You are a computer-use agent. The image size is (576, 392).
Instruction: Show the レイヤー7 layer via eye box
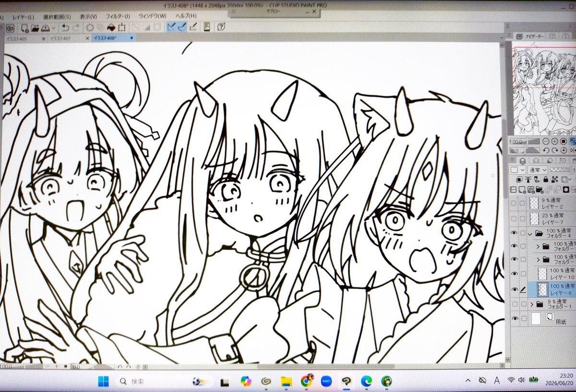click(x=513, y=218)
